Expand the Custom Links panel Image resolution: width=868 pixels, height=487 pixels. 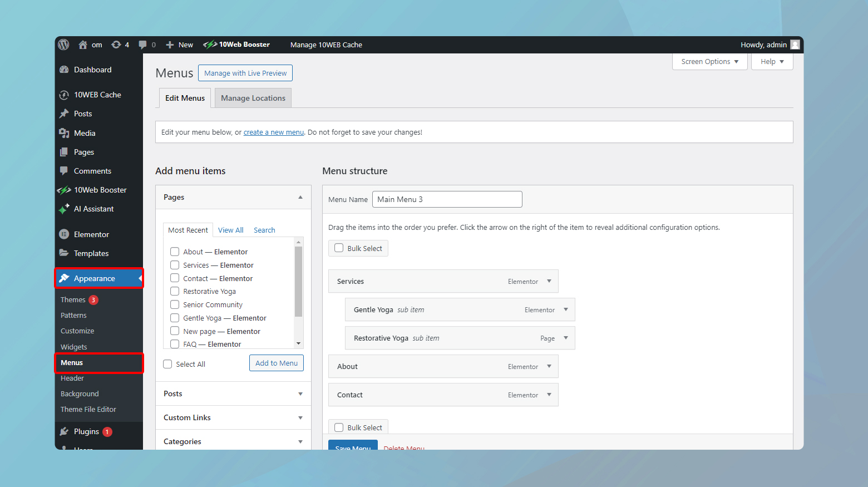pyautogui.click(x=300, y=417)
